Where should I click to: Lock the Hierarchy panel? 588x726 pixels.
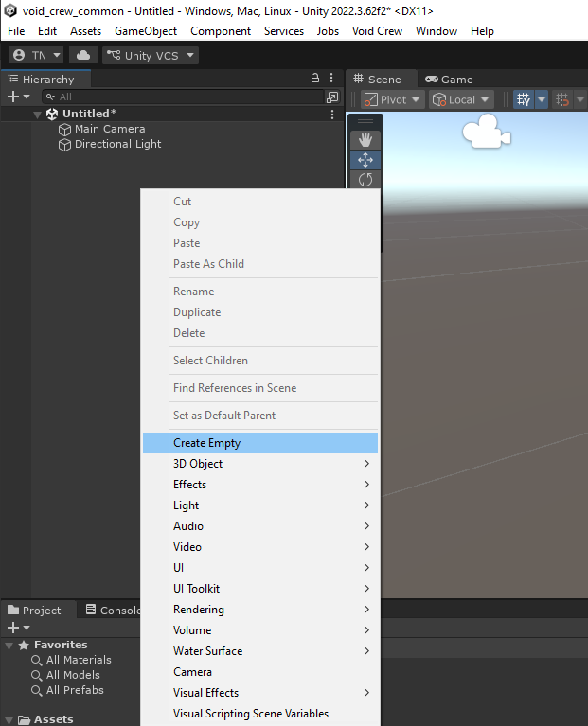tap(315, 78)
